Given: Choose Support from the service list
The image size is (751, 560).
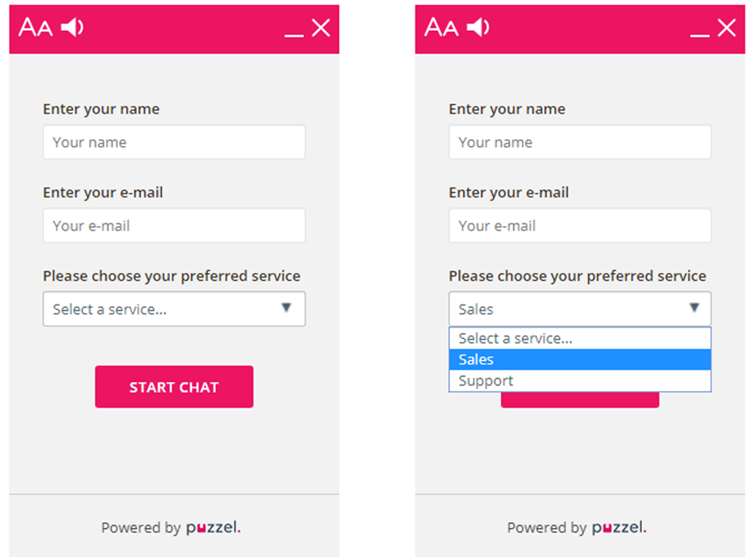Looking at the screenshot, I should 579,381.
